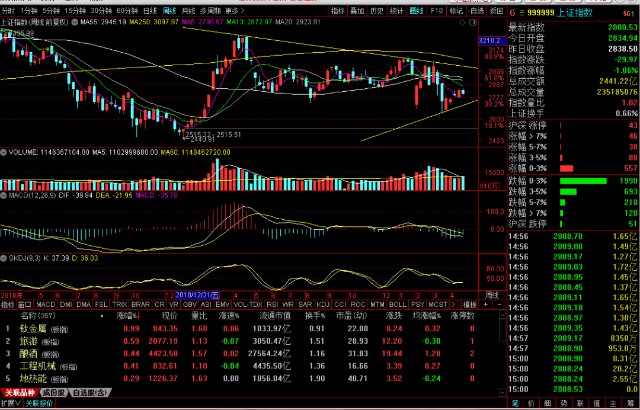Screen dimensions: 640x410
Task: Expand the 扩展 panel at bottom left
Action: click(x=10, y=404)
